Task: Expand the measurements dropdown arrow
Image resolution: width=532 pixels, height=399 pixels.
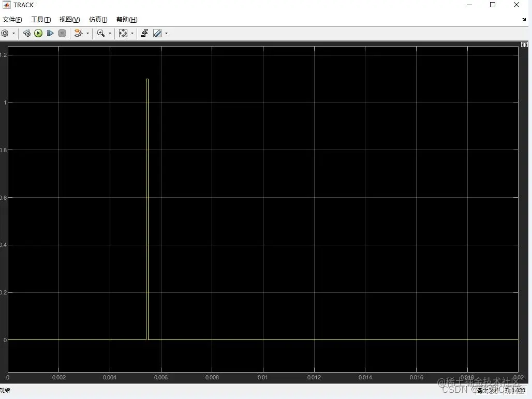Action: (166, 33)
